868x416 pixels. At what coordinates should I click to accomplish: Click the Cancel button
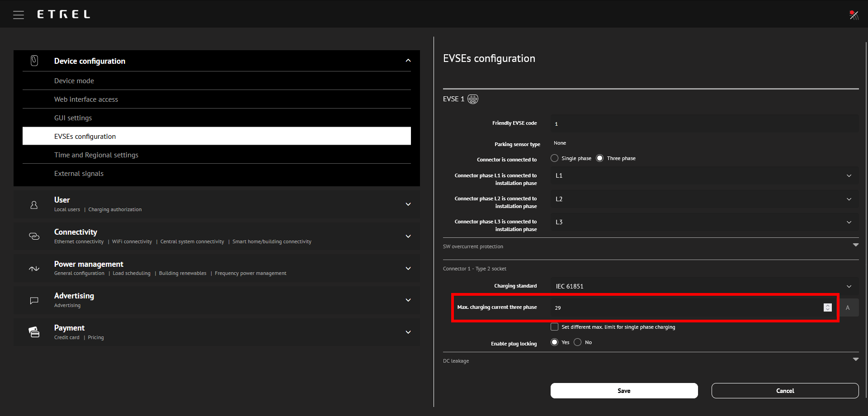point(785,391)
